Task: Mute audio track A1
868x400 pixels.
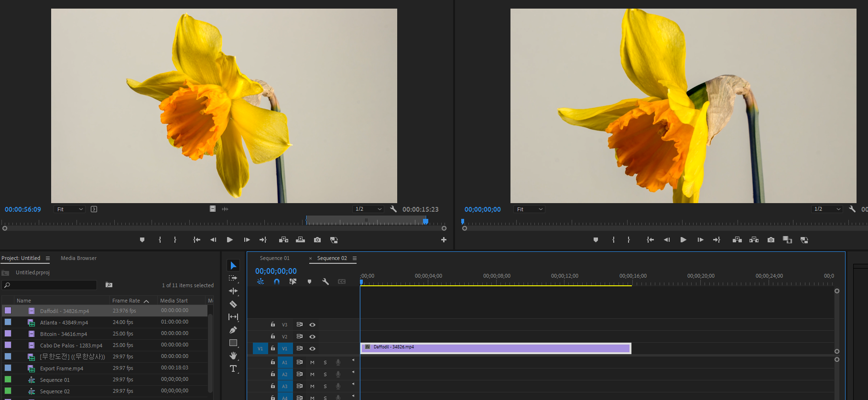Action: click(313, 363)
